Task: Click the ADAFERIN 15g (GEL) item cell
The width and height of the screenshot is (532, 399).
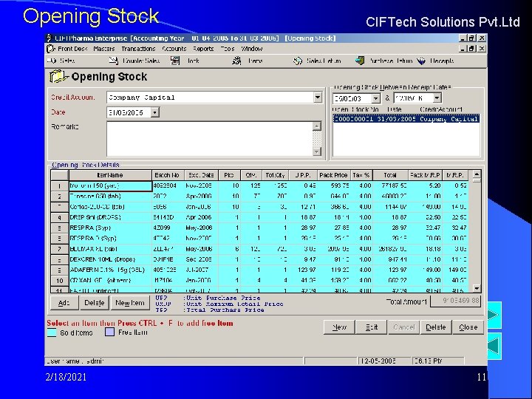Action: 110,270
